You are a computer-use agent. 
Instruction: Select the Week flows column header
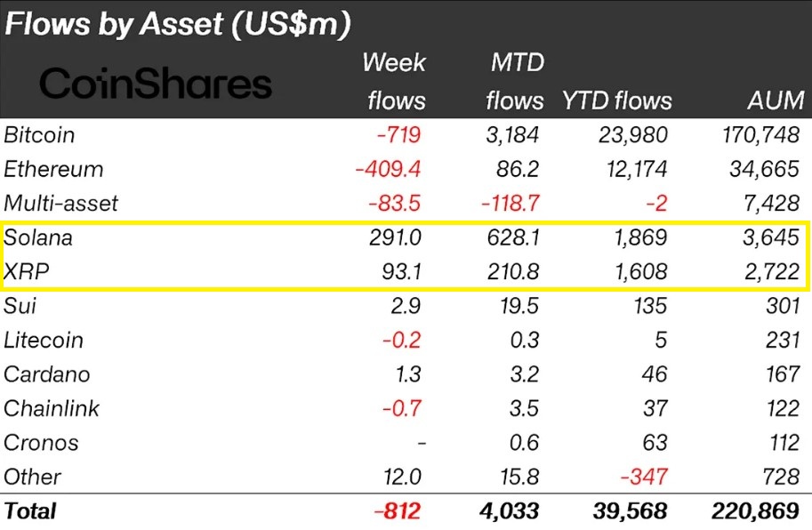click(x=394, y=82)
